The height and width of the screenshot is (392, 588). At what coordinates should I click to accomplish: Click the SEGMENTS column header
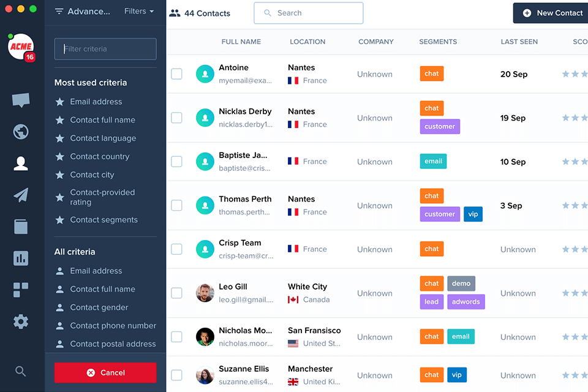[438, 42]
